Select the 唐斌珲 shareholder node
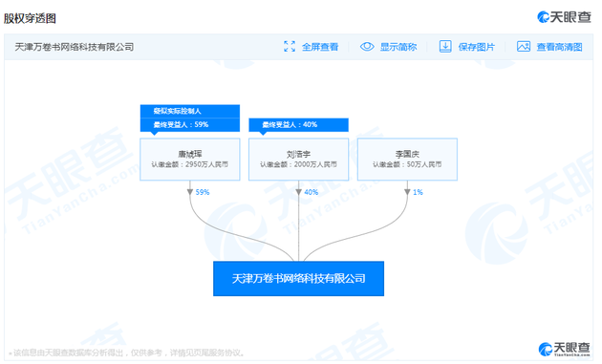Viewport: 602px width, 364px height. [190, 159]
